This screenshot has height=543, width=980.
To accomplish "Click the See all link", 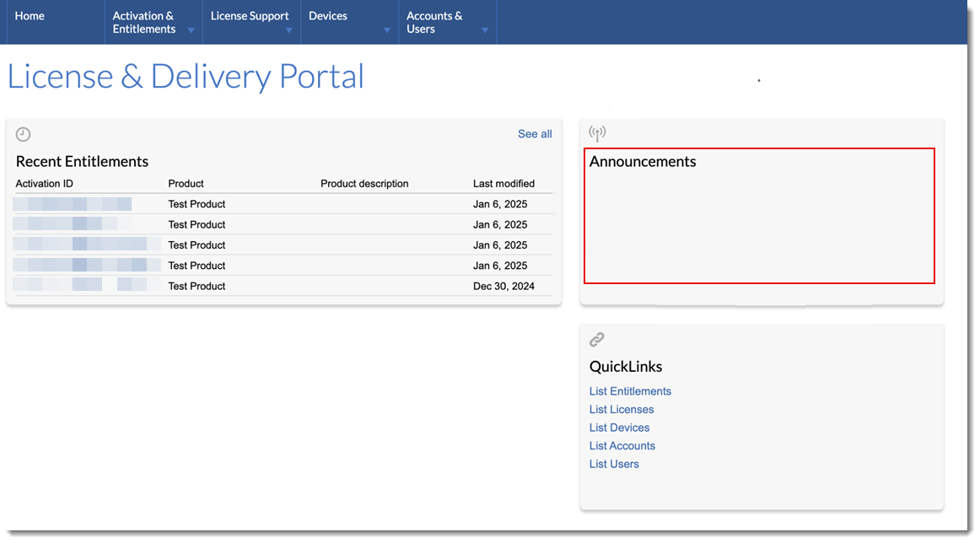I will tap(535, 134).
